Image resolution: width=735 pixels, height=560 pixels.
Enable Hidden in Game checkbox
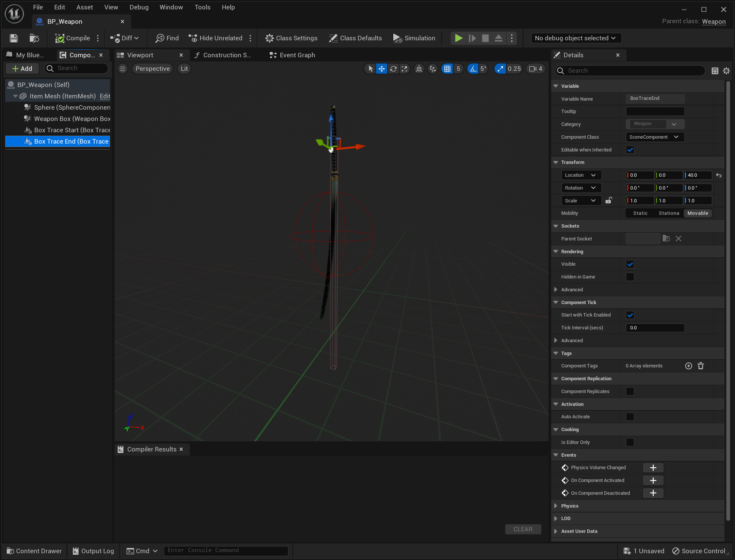(630, 277)
